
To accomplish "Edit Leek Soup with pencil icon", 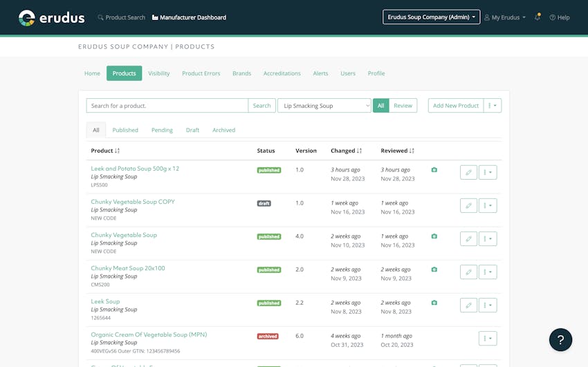I will (469, 305).
